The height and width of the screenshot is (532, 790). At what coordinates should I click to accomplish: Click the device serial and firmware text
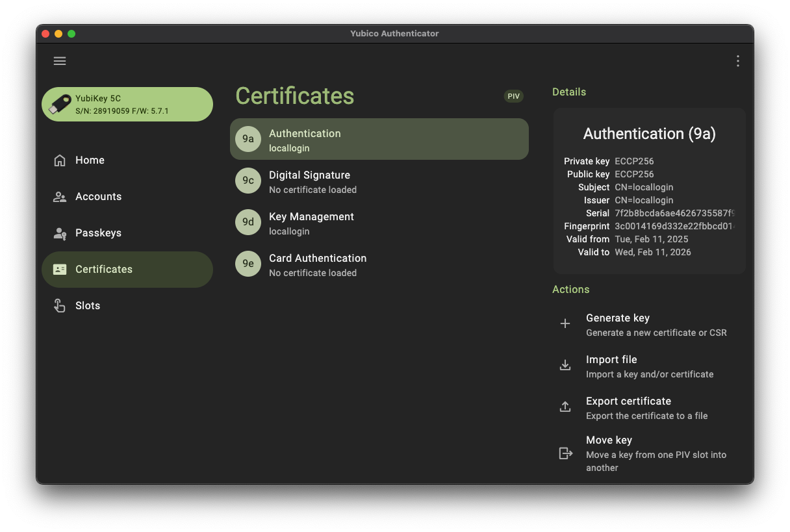coord(122,111)
